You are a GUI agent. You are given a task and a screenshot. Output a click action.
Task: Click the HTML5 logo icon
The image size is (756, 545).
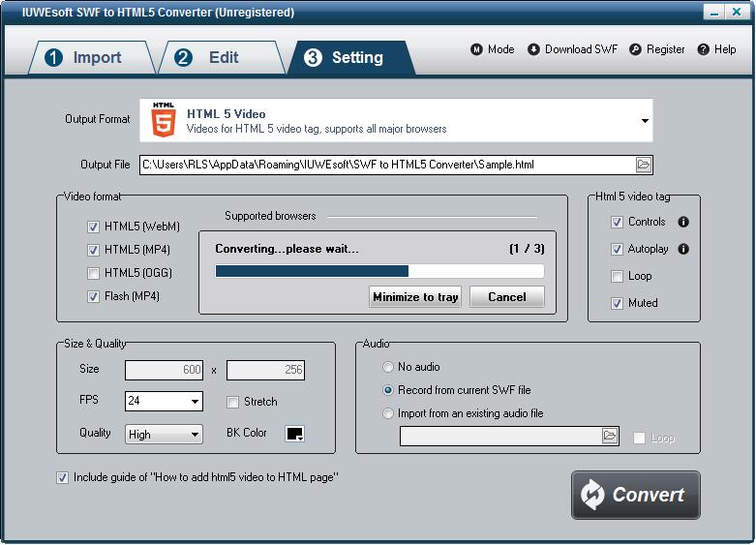click(164, 120)
